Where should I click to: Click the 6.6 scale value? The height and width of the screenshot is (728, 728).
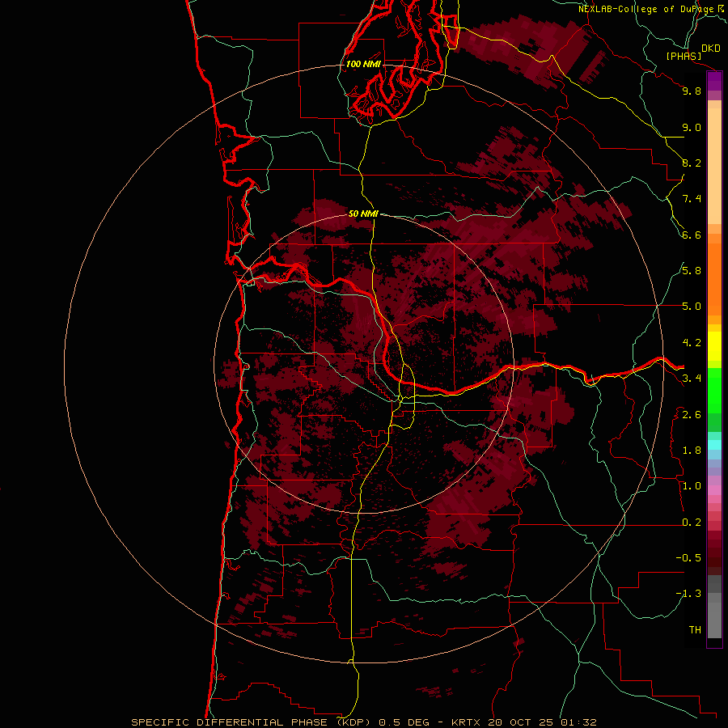click(x=692, y=235)
